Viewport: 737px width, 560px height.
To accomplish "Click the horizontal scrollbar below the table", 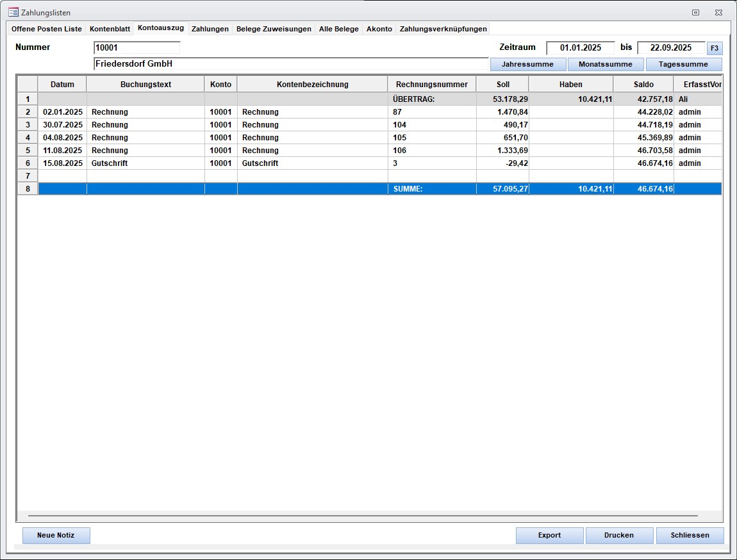I will (362, 515).
